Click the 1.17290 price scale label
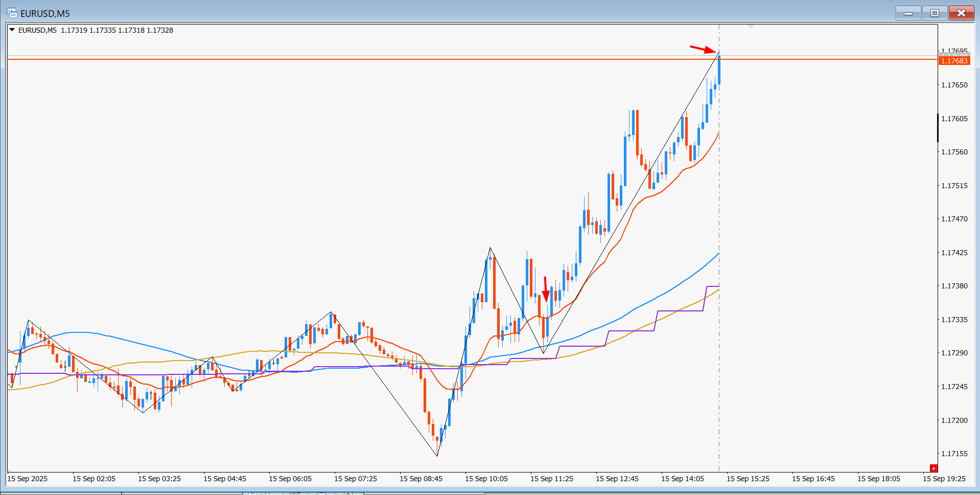This screenshot has height=495, width=980. (954, 353)
